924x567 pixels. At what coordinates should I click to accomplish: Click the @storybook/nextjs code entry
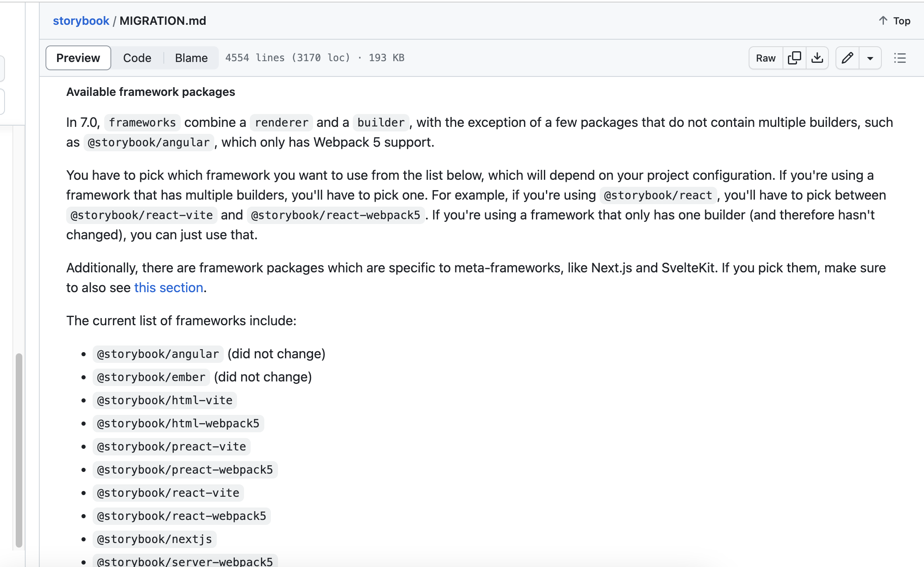155,539
